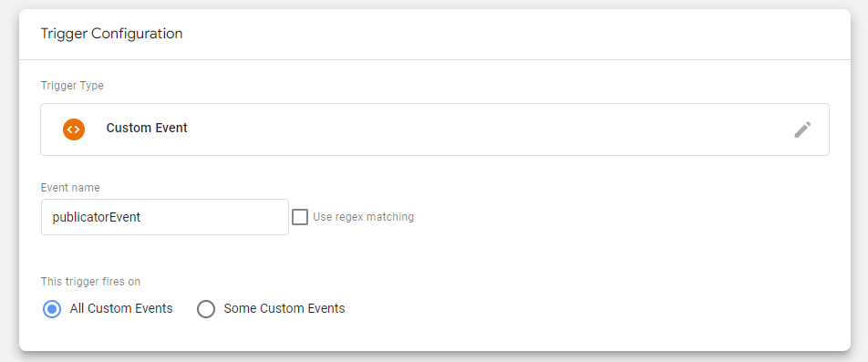This screenshot has width=868, height=362.
Task: Click the pencil edit icon for Trigger Type
Action: click(x=802, y=129)
